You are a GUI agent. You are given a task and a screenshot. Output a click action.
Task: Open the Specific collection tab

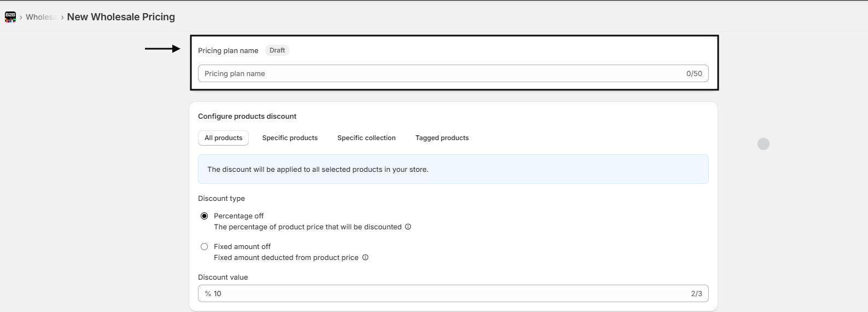(366, 138)
